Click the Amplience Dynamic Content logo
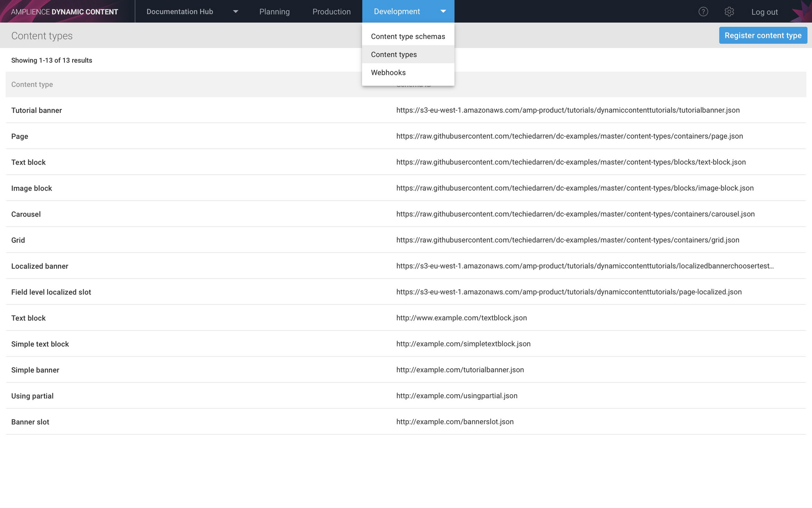 coord(64,11)
